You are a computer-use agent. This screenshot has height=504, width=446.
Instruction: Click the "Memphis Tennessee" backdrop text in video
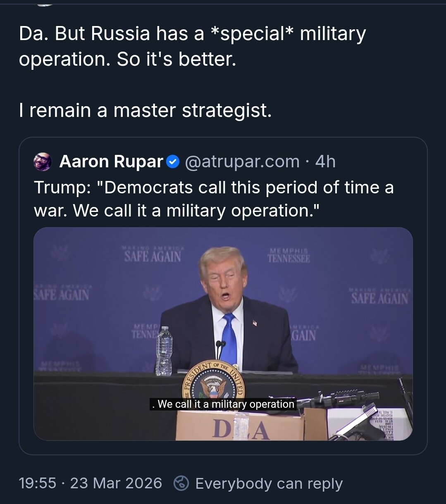pos(289,256)
